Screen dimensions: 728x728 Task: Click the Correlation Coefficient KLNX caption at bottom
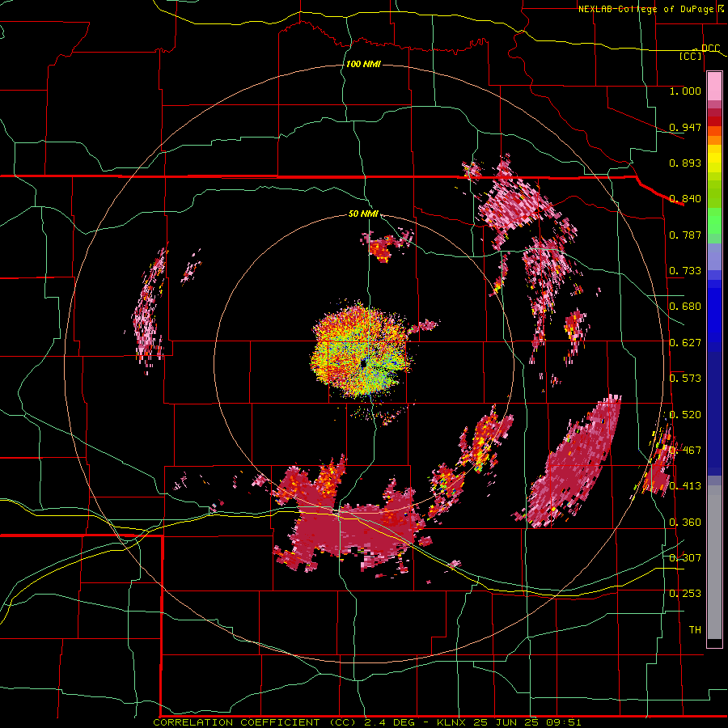pyautogui.click(x=366, y=722)
